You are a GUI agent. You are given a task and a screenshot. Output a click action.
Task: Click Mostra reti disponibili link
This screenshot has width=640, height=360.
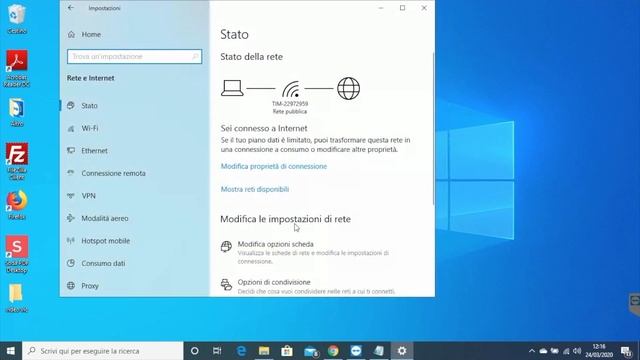click(255, 189)
